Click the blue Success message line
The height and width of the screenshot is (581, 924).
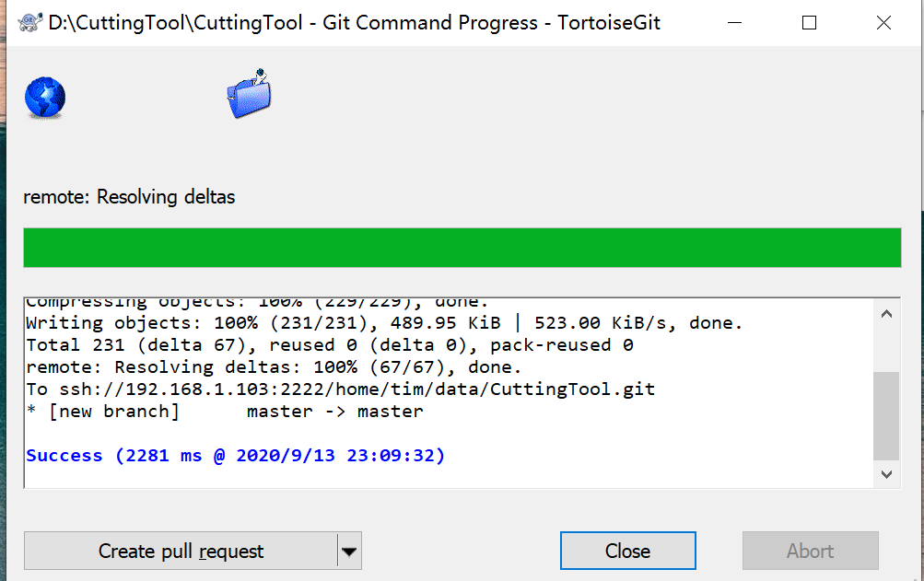[x=236, y=456]
